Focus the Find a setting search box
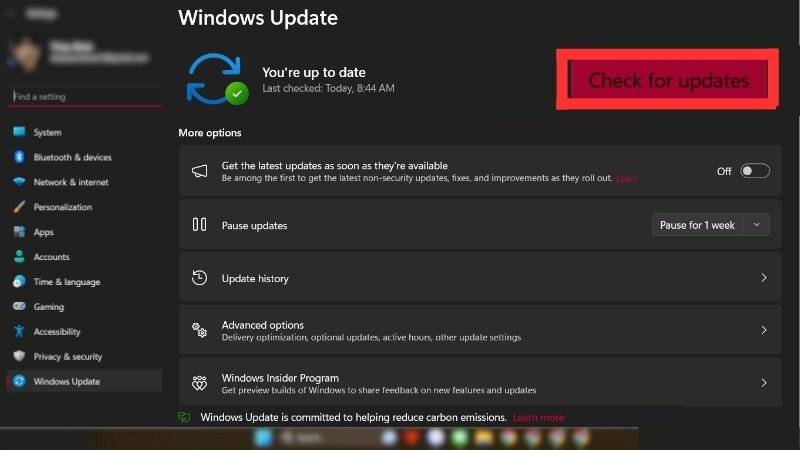Image resolution: width=800 pixels, height=450 pixels. (85, 96)
